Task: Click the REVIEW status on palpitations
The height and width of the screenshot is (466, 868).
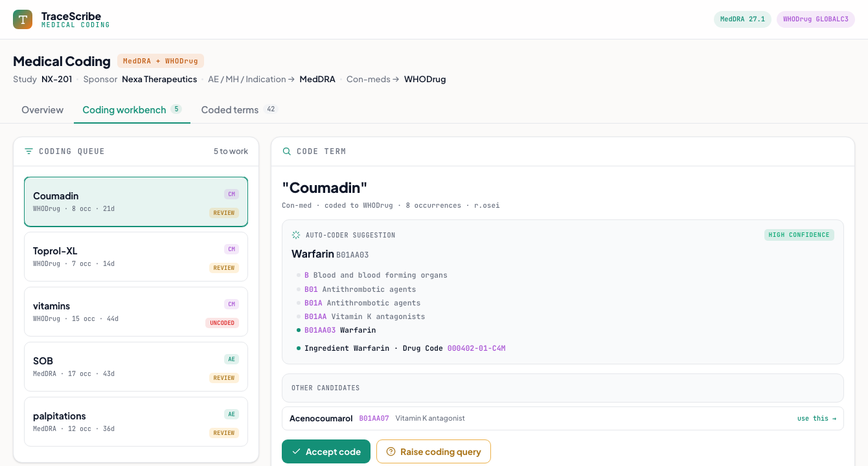Action: pos(224,433)
